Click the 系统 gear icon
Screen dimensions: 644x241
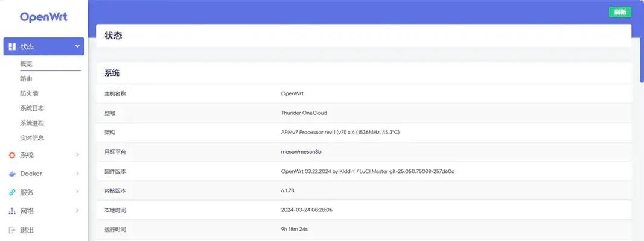12,155
